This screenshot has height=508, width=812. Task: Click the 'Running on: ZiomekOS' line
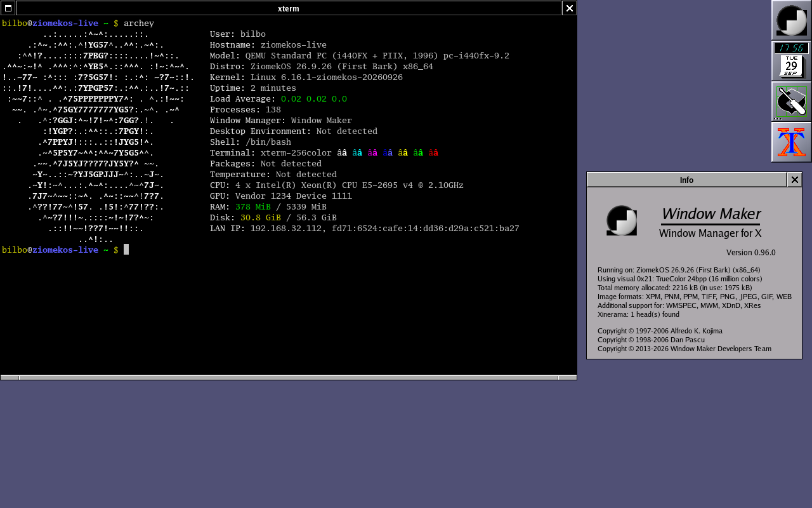tap(679, 270)
